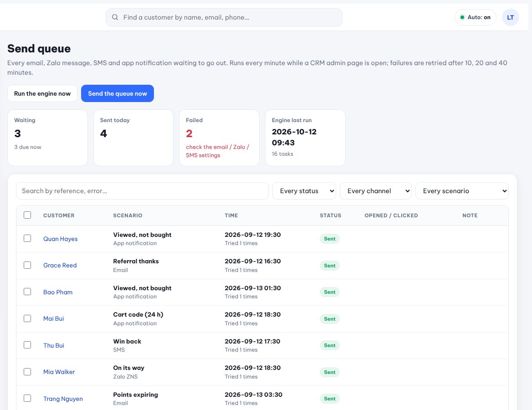Image resolution: width=532 pixels, height=410 pixels.
Task: Select the Grace Reed row checkbox
Action: click(x=27, y=265)
